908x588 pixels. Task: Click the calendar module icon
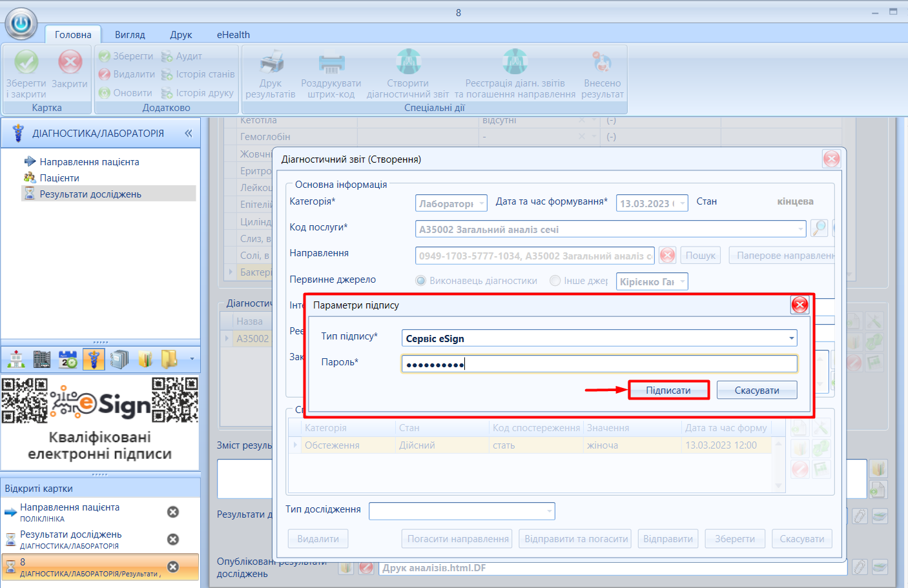68,359
